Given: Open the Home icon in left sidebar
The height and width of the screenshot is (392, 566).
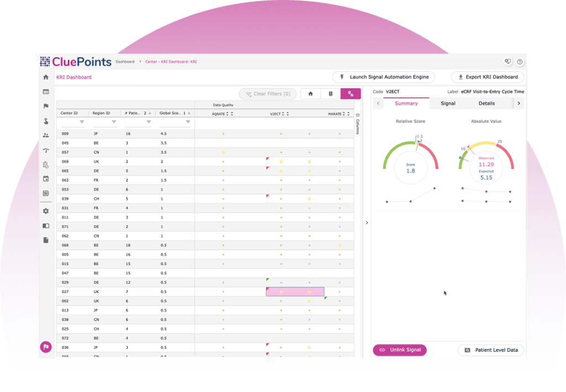Looking at the screenshot, I should 46,77.
